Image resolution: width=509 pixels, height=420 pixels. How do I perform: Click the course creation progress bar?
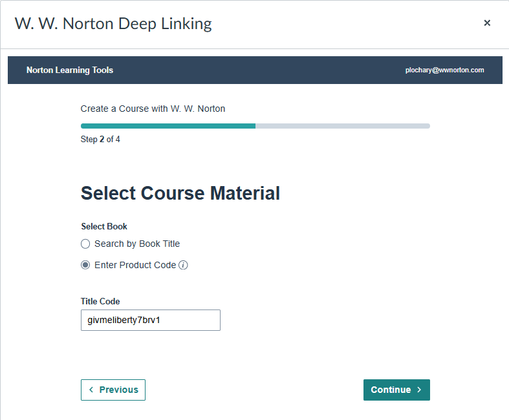point(255,126)
